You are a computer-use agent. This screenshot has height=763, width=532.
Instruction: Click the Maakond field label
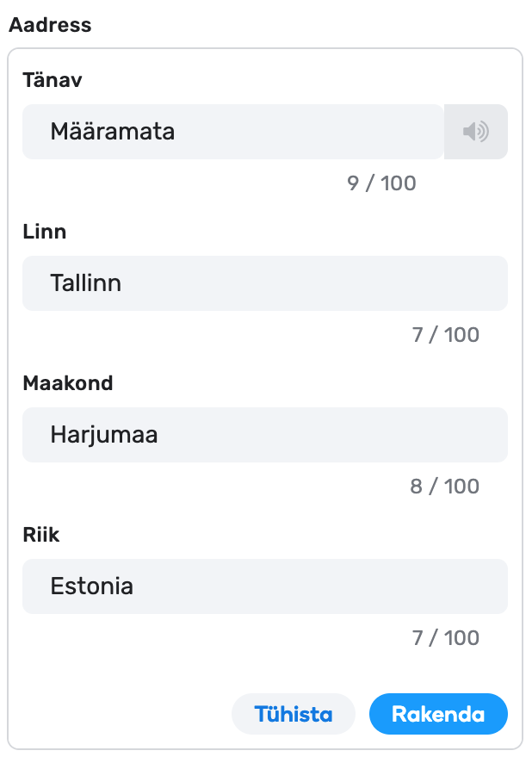pos(68,383)
